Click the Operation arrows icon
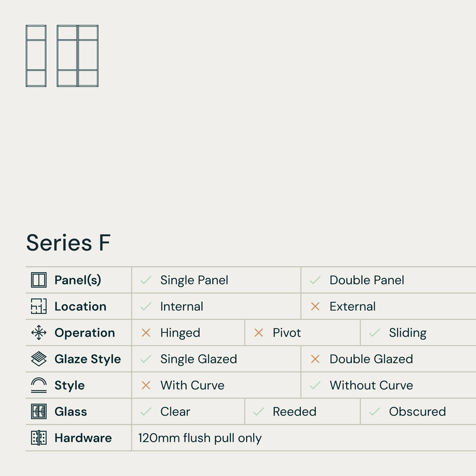This screenshot has height=476, width=476. 39,333
